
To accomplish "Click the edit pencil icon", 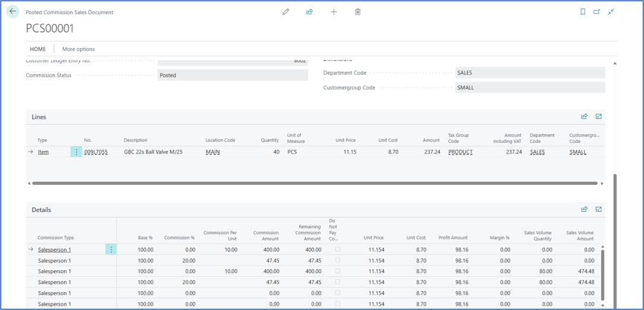I will [286, 12].
